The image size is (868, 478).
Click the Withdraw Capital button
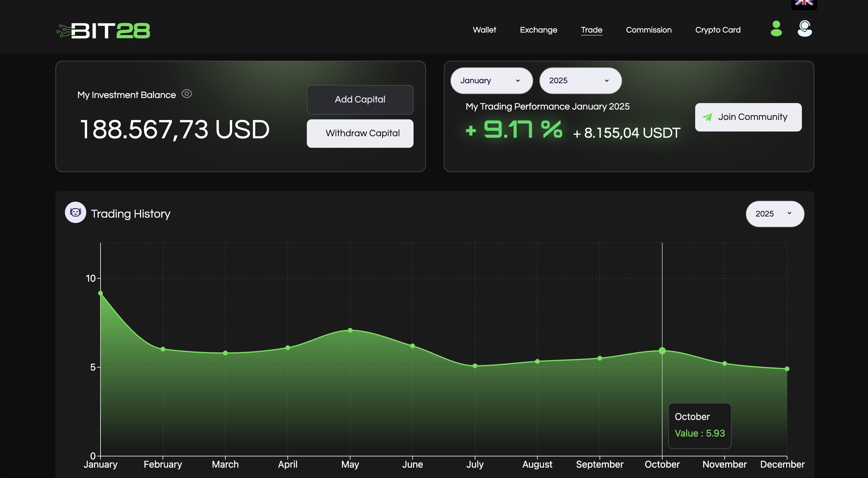pyautogui.click(x=360, y=133)
